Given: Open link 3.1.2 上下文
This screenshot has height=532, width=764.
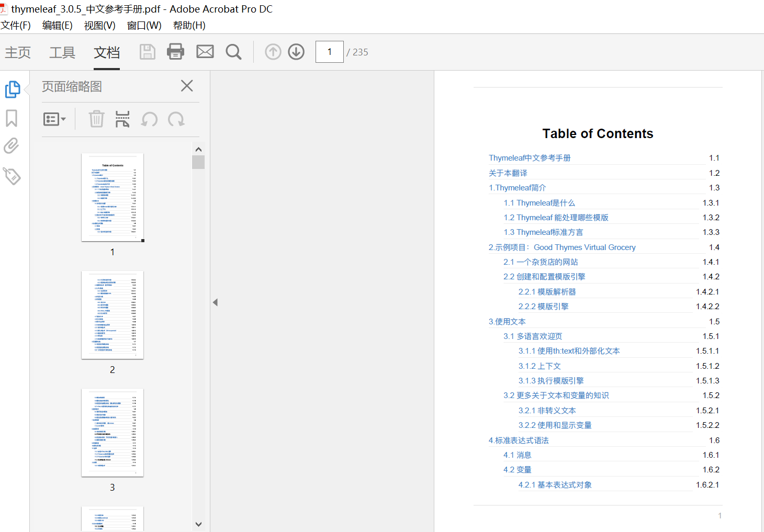Looking at the screenshot, I should pyautogui.click(x=540, y=366).
